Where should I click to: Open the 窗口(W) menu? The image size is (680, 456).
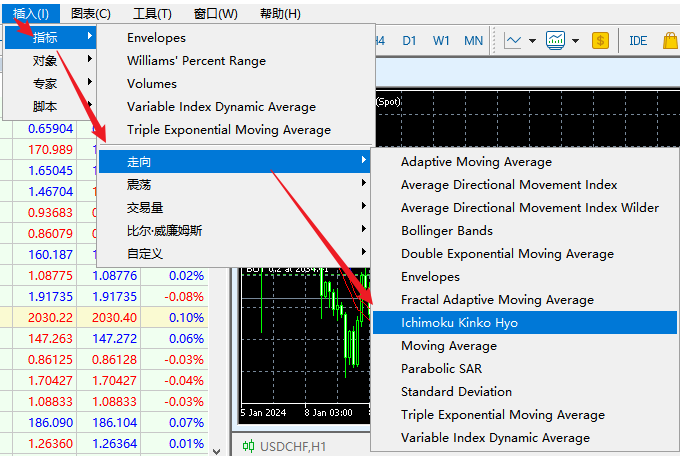[x=216, y=13]
